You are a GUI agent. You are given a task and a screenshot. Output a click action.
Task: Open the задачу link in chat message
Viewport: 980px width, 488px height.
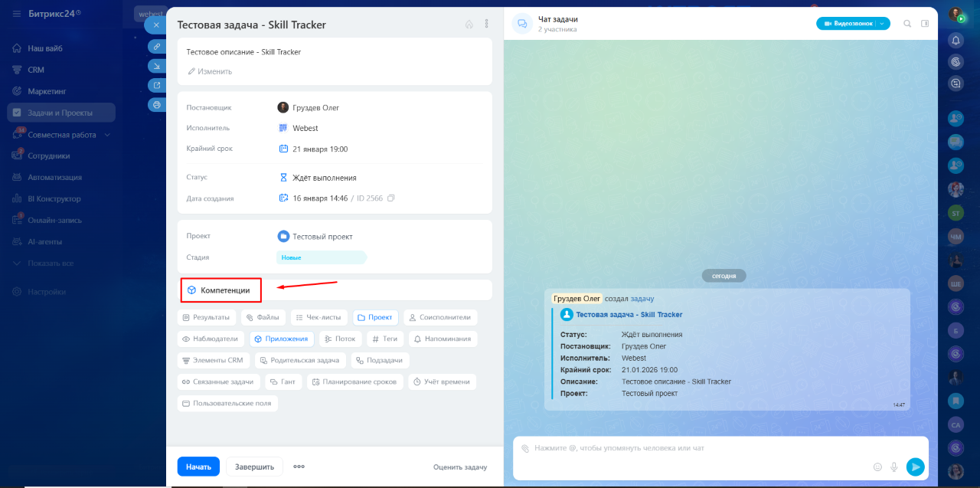(x=642, y=299)
